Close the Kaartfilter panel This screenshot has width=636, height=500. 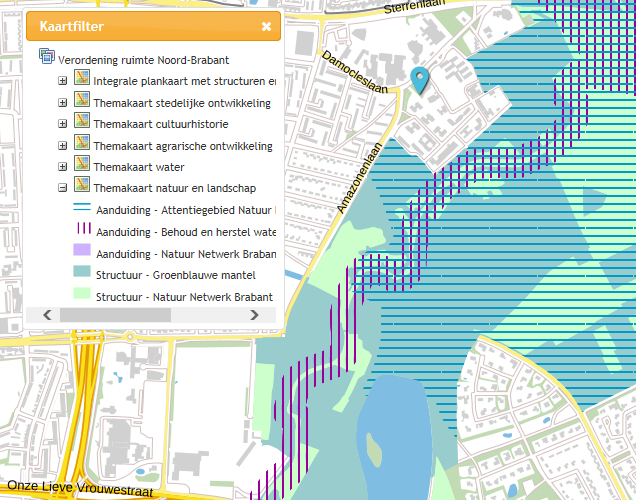[x=266, y=27]
